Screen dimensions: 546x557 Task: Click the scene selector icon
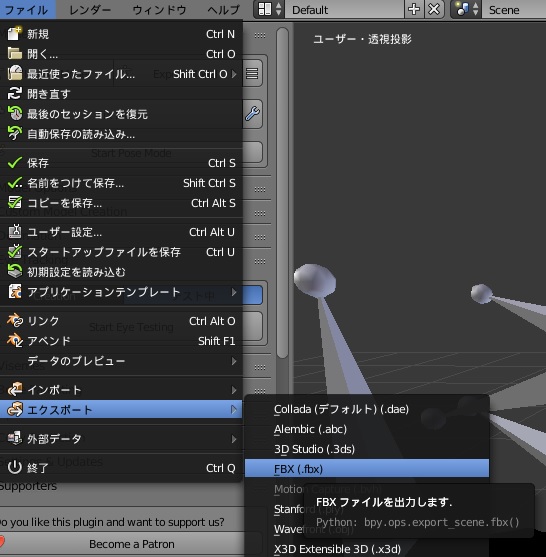461,10
